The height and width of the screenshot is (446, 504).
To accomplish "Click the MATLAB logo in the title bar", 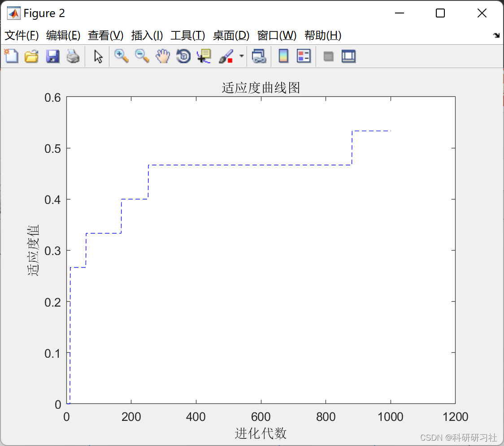I will point(13,13).
